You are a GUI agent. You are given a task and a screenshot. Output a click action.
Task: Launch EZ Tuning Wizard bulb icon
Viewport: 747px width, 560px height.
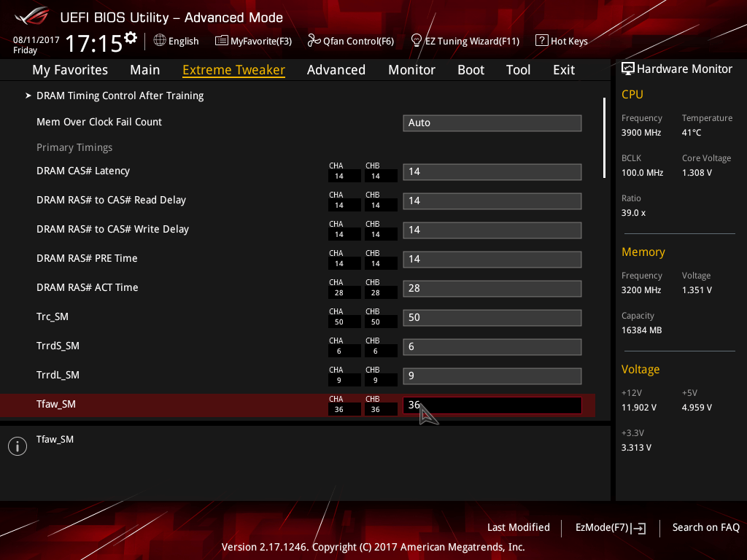[x=416, y=41]
